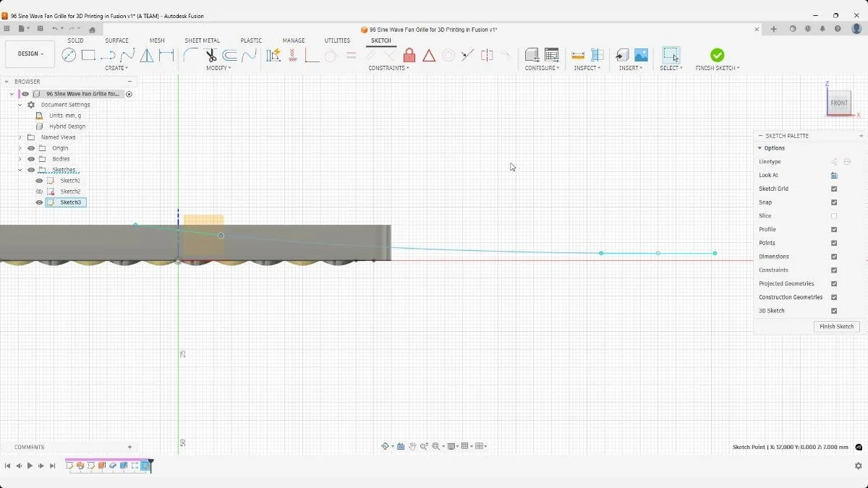The image size is (868, 488).
Task: Activate the Trim scissors tool
Action: (x=210, y=55)
